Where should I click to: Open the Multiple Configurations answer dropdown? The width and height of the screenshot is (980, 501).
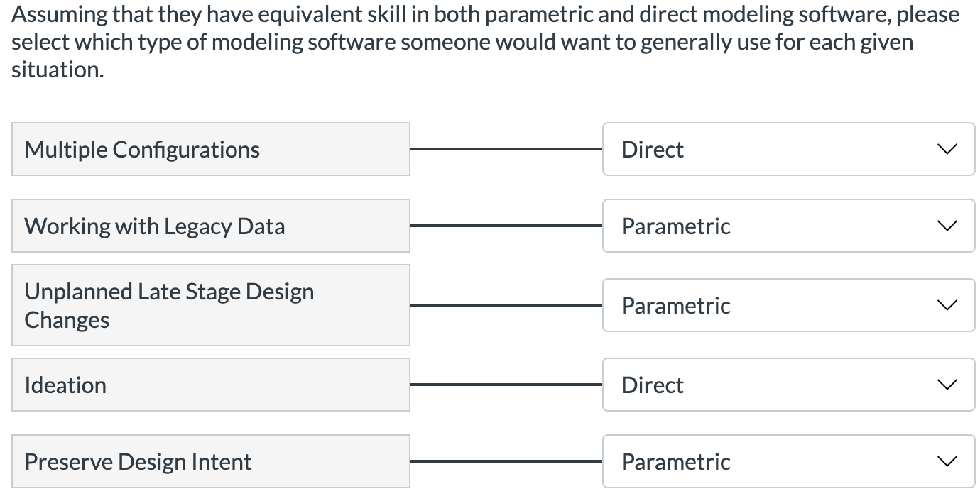(x=788, y=149)
